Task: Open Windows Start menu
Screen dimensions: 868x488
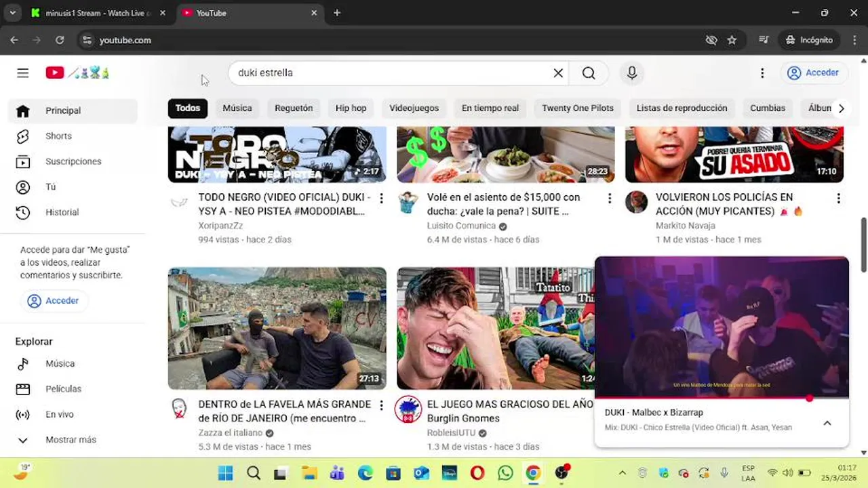Action: pyautogui.click(x=226, y=472)
